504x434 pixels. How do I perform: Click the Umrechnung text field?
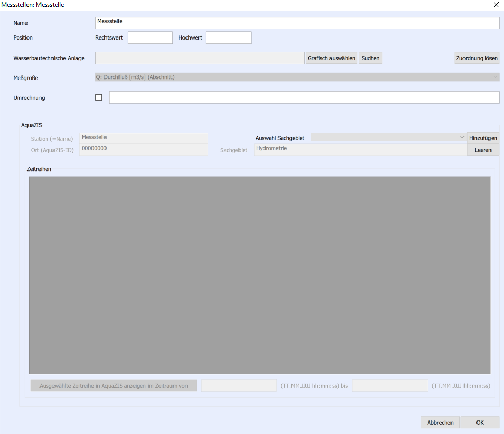click(x=304, y=98)
